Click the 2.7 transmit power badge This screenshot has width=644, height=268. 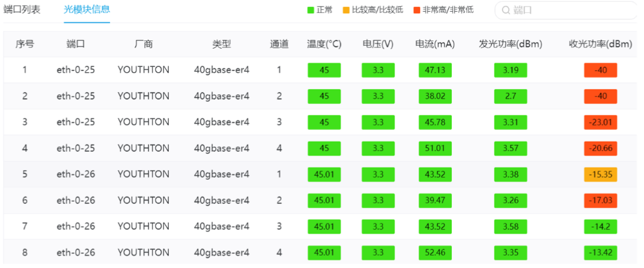pos(510,96)
